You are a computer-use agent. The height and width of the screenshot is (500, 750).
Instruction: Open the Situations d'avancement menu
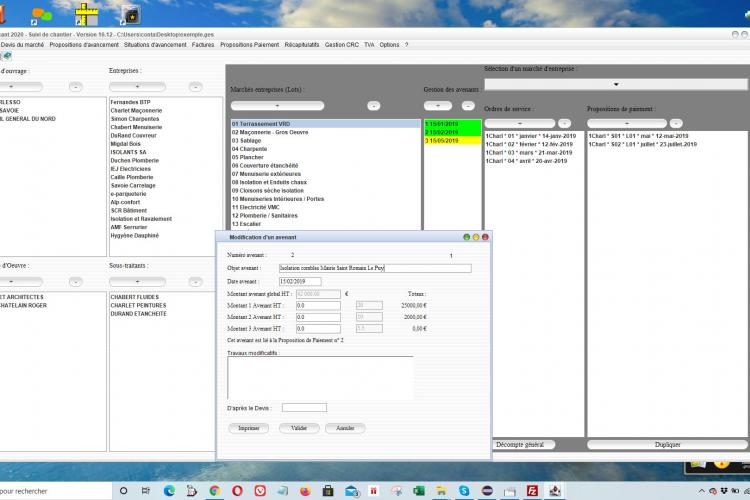tap(155, 44)
